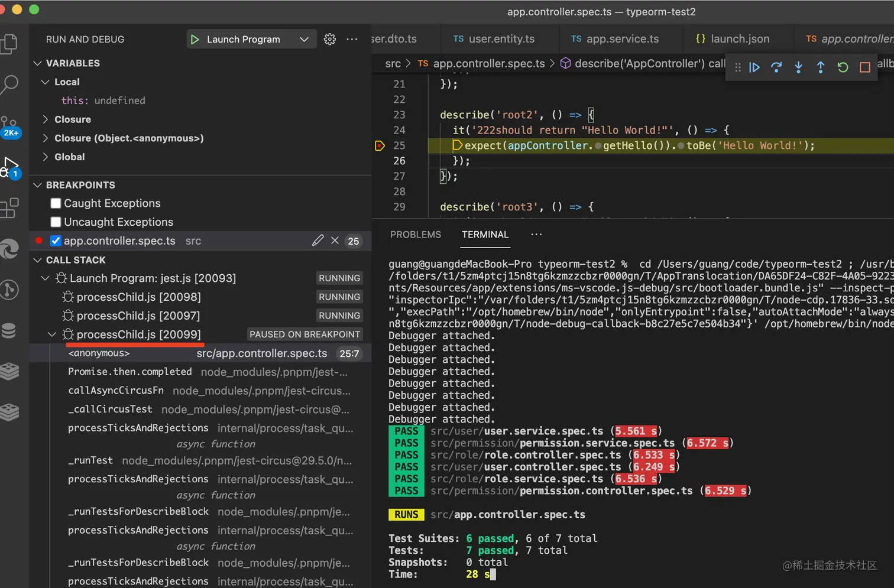The height and width of the screenshot is (588, 894).
Task: Click the src breadcrumb link
Action: pos(393,63)
